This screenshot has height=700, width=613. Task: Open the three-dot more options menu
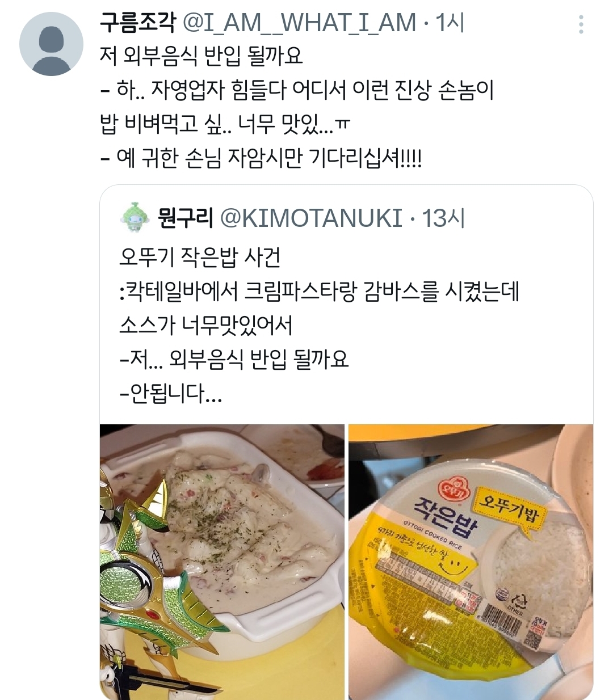[581, 24]
